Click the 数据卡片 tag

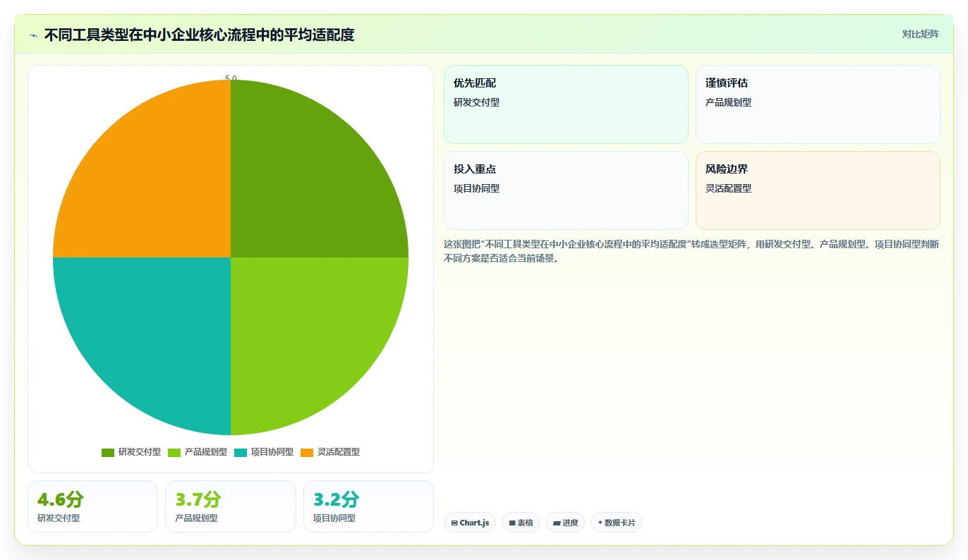tap(617, 523)
